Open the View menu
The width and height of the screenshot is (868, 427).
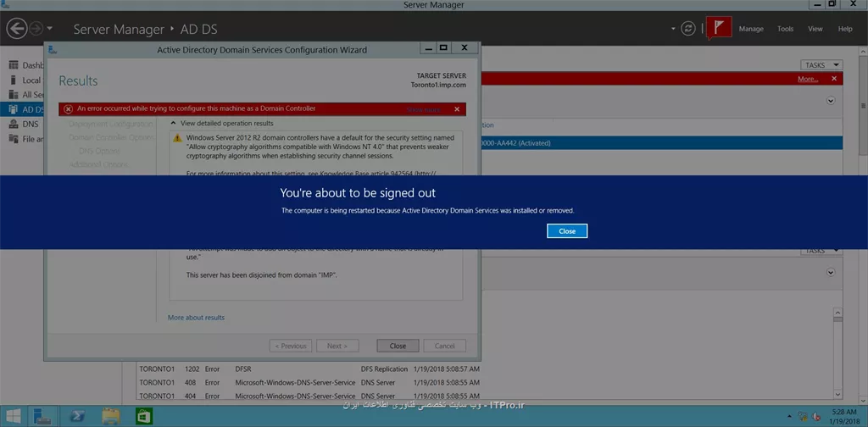coord(815,29)
